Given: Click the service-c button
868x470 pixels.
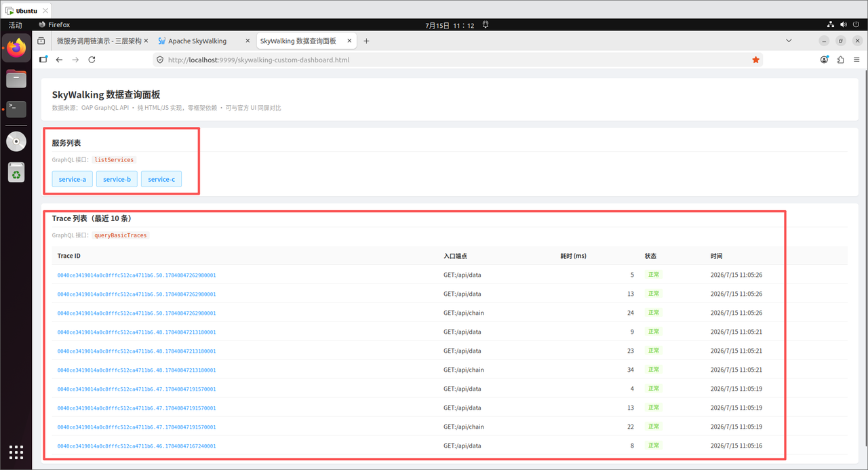Looking at the screenshot, I should [x=161, y=179].
